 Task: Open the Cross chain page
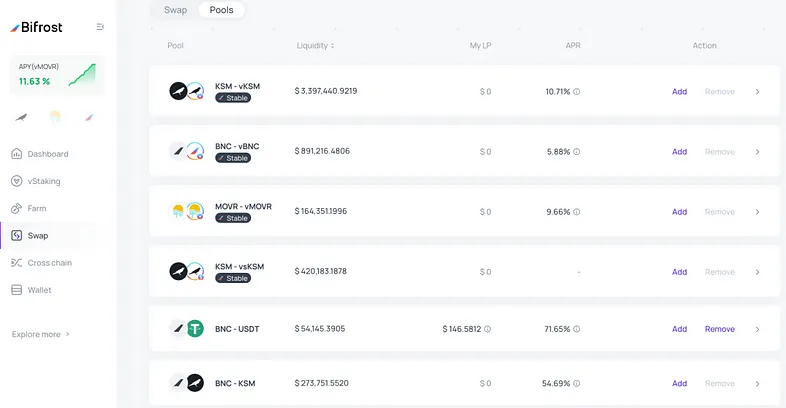50,263
